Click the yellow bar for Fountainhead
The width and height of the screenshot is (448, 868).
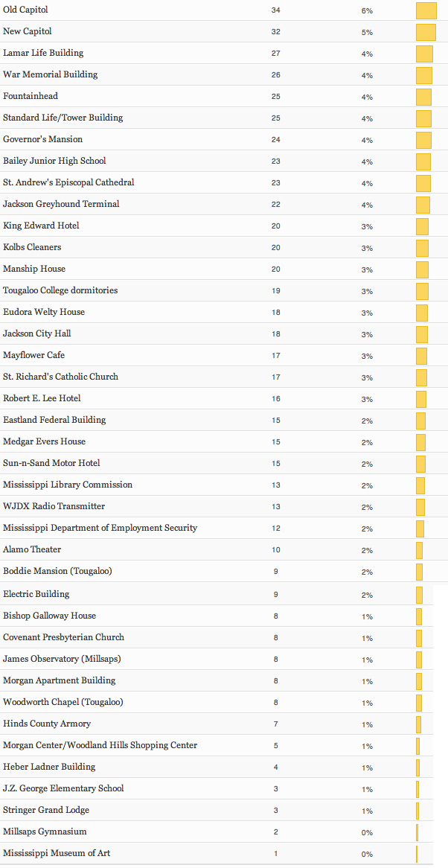tap(423, 97)
